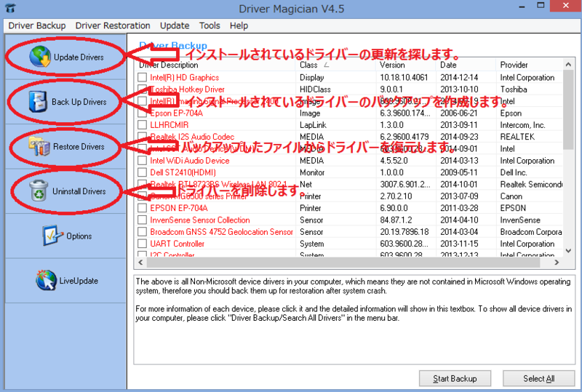
Task: Click the Options label in the sidebar
Action: [79, 236]
